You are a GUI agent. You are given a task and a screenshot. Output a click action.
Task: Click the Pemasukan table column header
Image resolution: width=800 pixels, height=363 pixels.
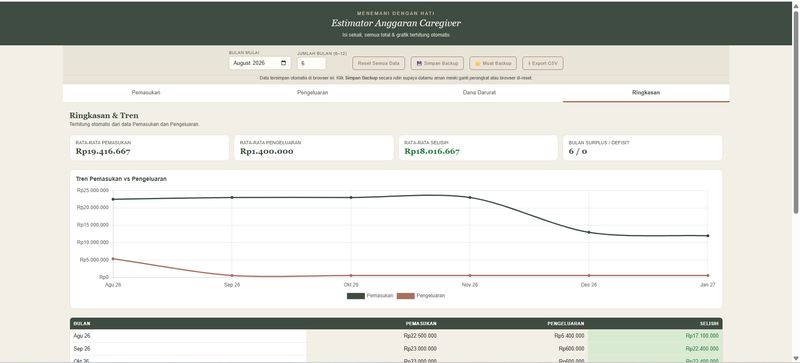pyautogui.click(x=421, y=324)
